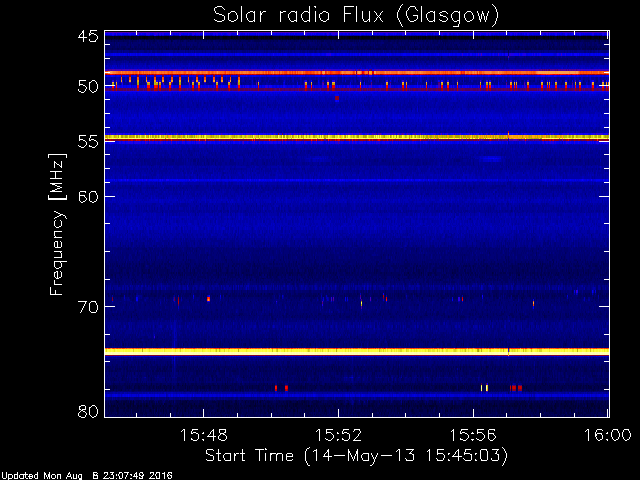Click the 16:00 time tick label

coord(608,435)
